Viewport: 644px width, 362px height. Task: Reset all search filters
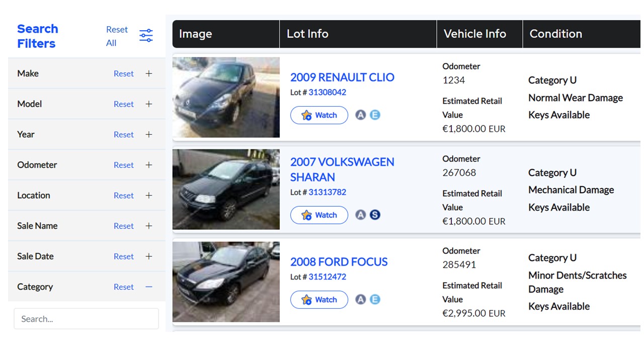[x=117, y=36]
